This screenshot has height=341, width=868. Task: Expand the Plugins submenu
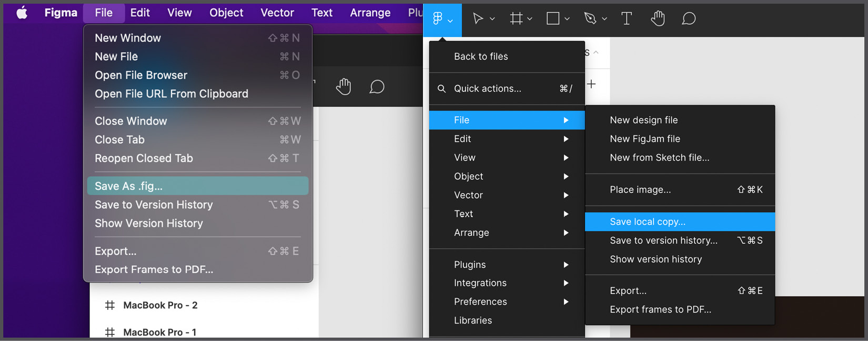(507, 265)
